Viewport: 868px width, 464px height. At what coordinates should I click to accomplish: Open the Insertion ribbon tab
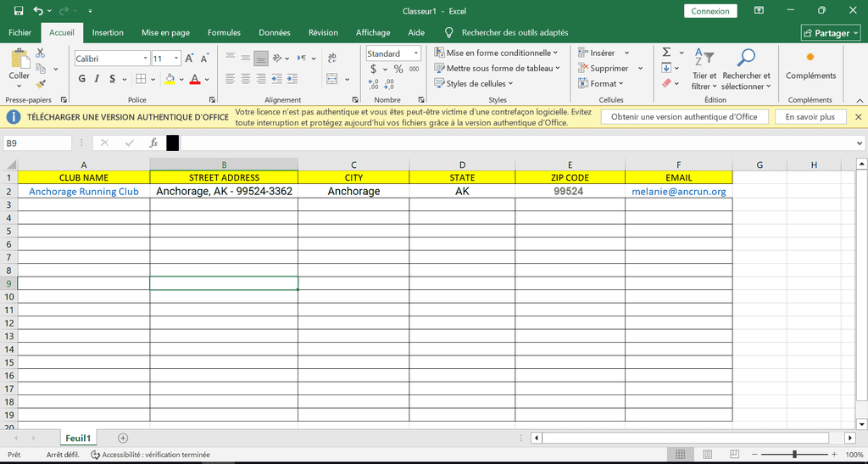[108, 33]
